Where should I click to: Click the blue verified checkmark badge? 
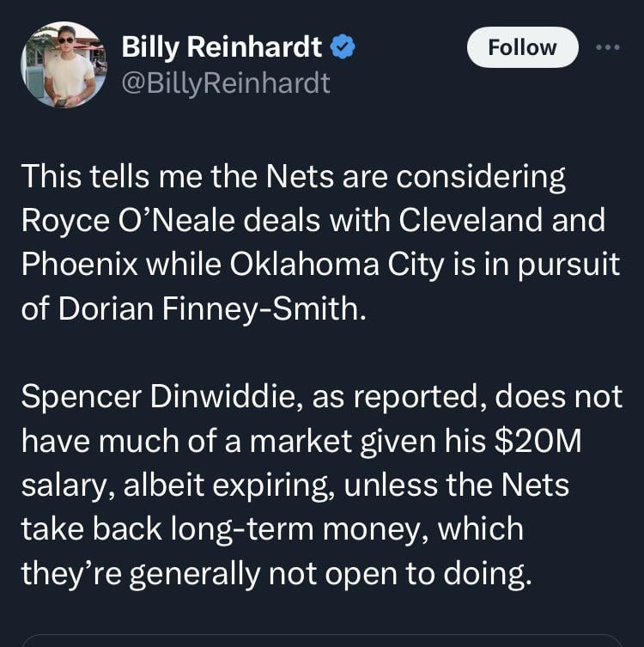pyautogui.click(x=343, y=47)
